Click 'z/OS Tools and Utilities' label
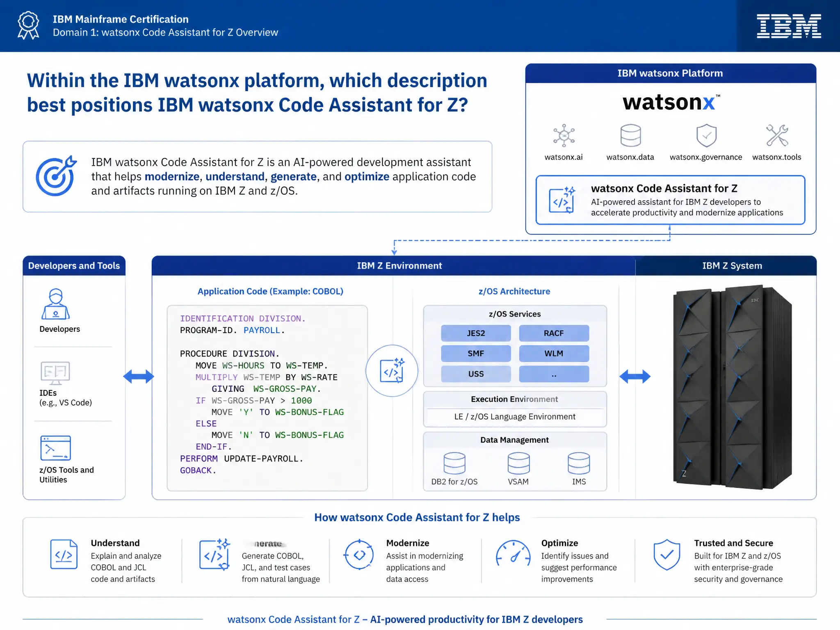840x630 pixels. [66, 475]
